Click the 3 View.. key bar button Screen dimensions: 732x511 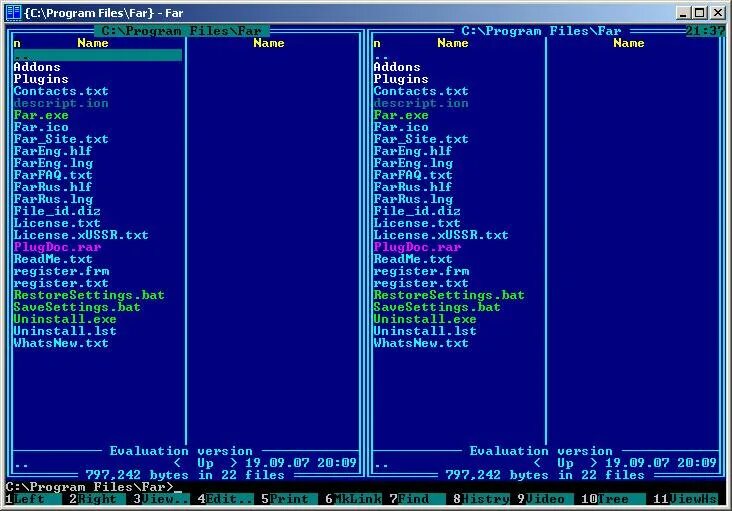(161, 499)
